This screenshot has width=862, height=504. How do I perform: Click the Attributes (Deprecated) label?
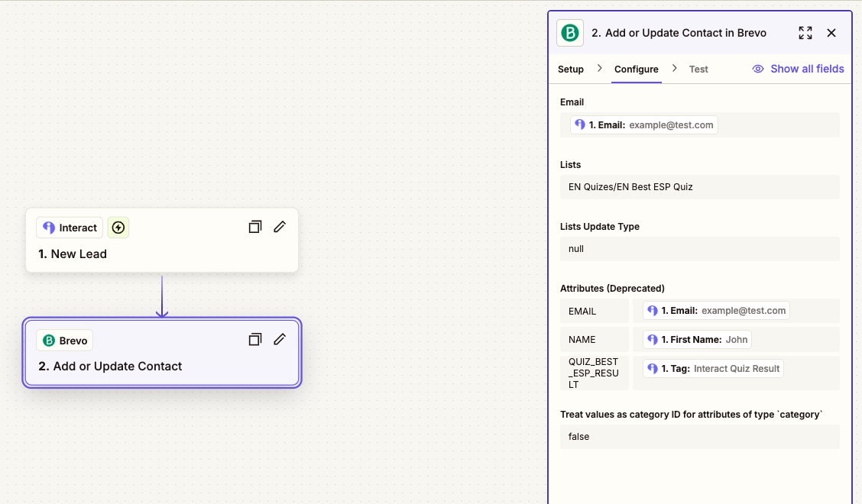(x=612, y=289)
